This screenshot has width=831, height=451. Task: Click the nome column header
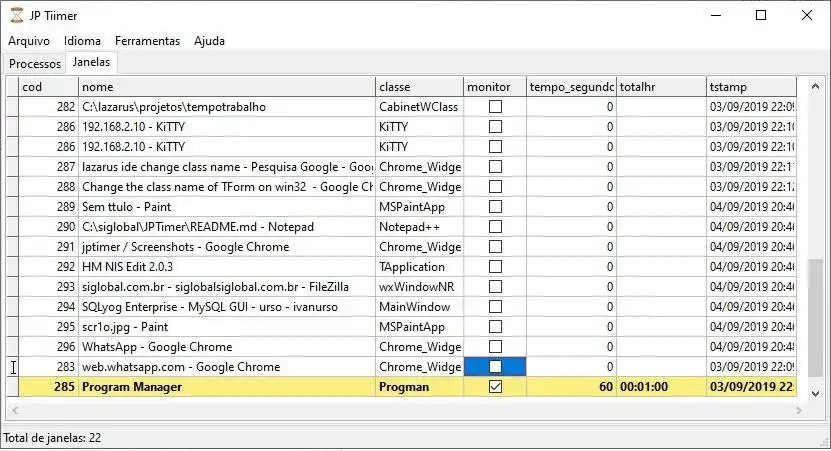coord(227,87)
